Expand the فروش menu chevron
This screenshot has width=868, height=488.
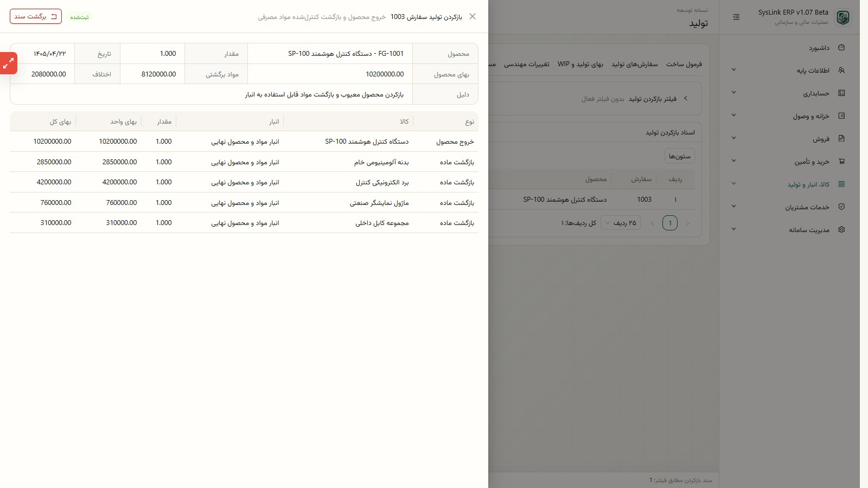click(x=733, y=138)
